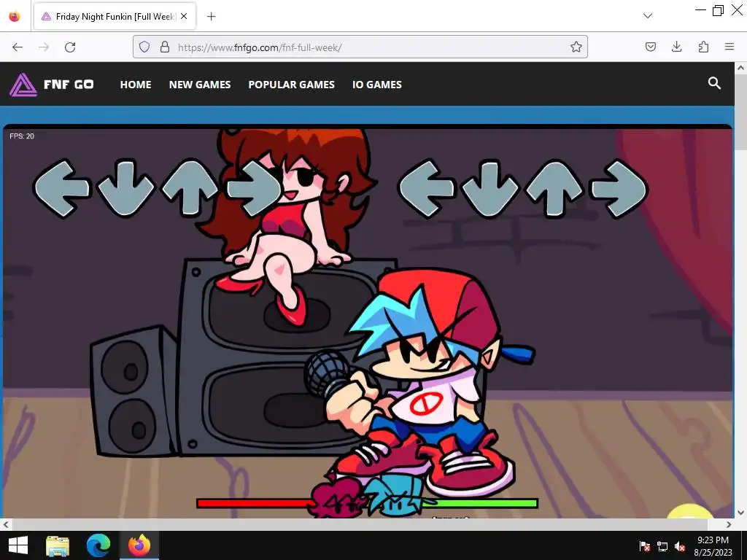Open IO GAMES menu item

click(x=377, y=85)
